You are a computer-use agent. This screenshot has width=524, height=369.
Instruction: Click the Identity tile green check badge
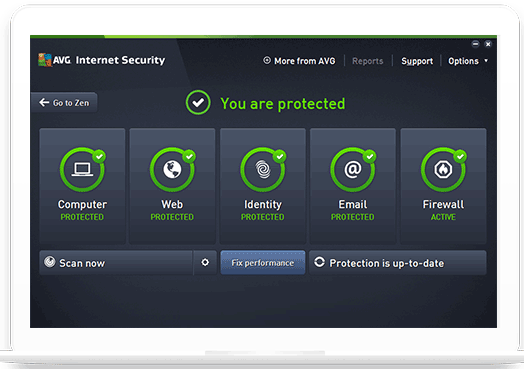(x=279, y=156)
